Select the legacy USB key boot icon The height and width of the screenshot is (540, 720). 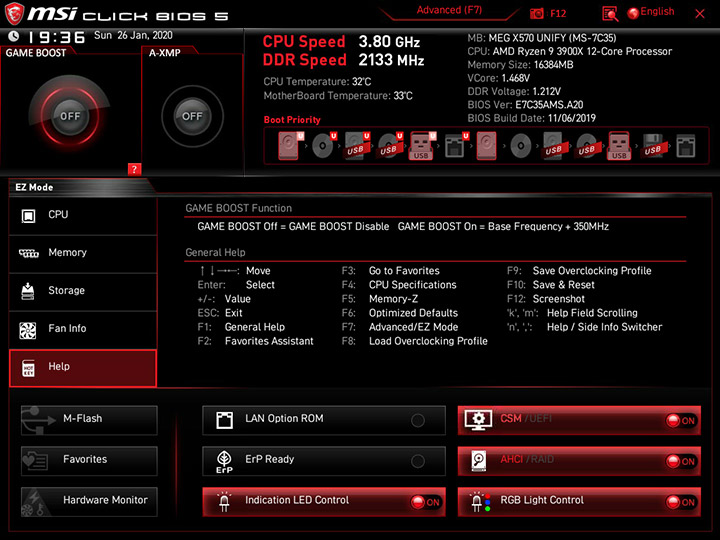(x=619, y=146)
